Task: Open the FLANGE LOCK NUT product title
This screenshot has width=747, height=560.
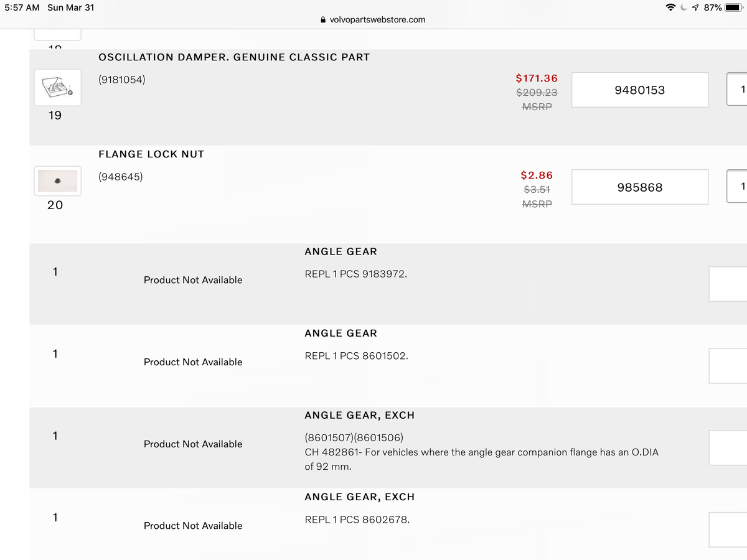Action: 151,154
